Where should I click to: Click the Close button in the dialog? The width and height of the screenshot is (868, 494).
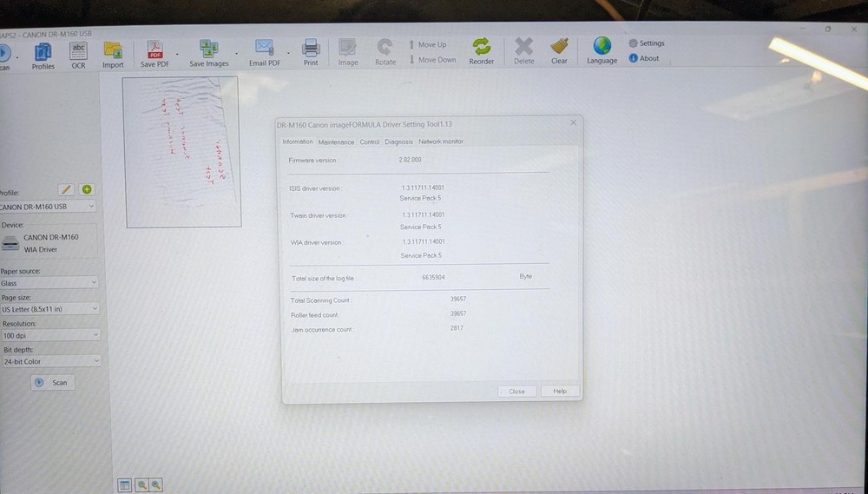pos(517,391)
